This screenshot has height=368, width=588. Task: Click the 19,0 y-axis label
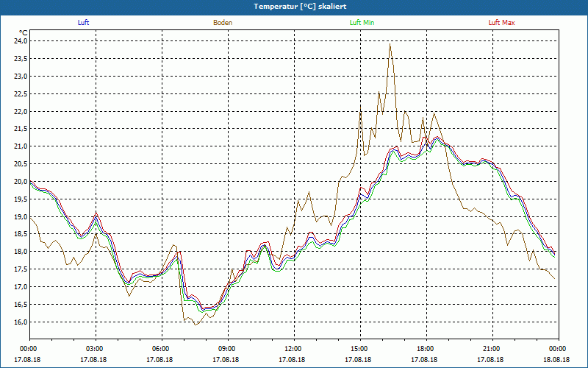point(21,216)
